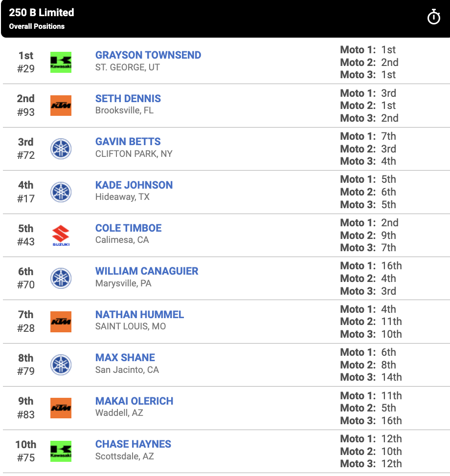The height and width of the screenshot is (476, 450).
Task: Click Makai Olerich's KTM logo
Action: pos(61,408)
